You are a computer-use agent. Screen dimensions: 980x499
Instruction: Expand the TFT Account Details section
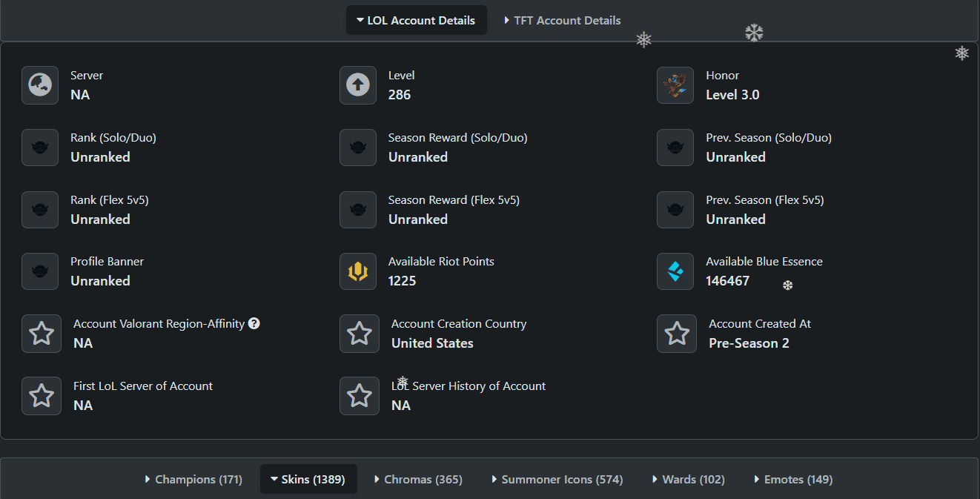(x=562, y=21)
